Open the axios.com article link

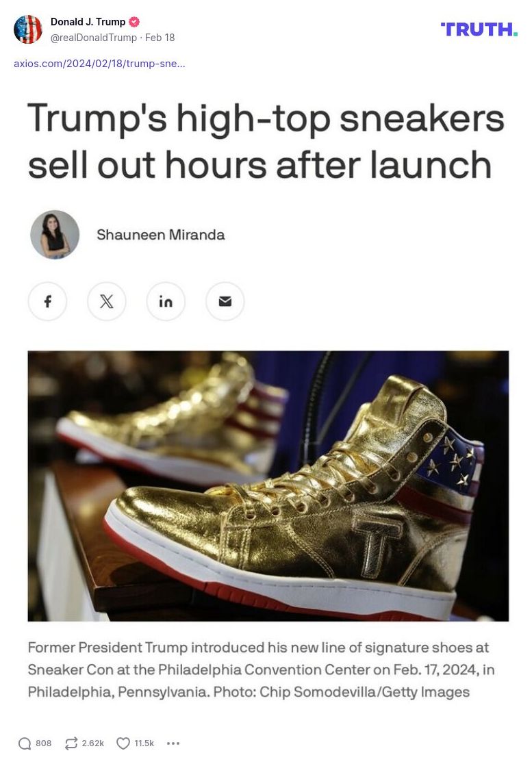pyautogui.click(x=99, y=64)
